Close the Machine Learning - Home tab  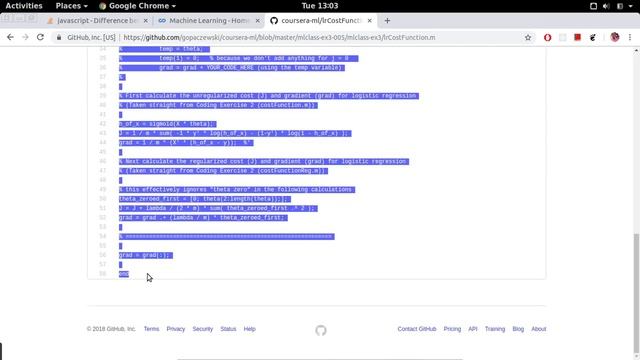click(x=258, y=20)
